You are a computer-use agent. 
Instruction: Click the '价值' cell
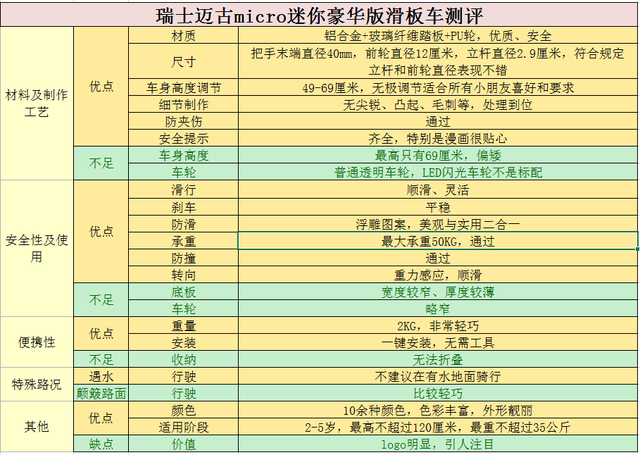coord(183,444)
